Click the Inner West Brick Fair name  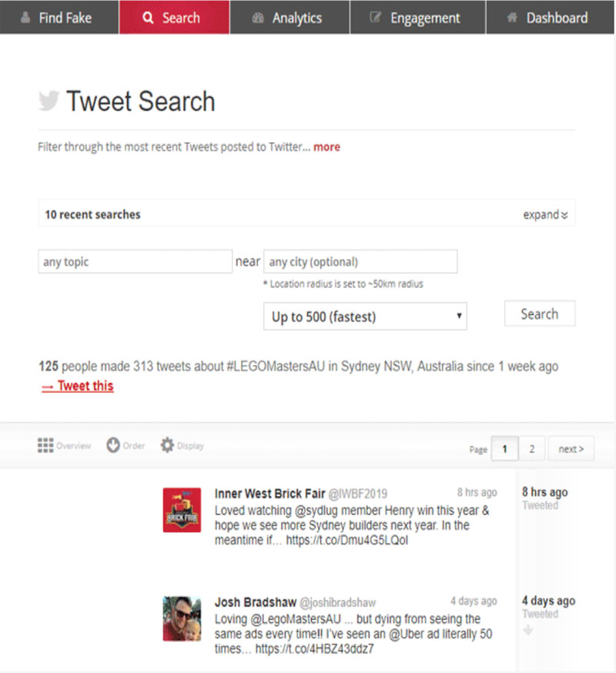coord(269,494)
